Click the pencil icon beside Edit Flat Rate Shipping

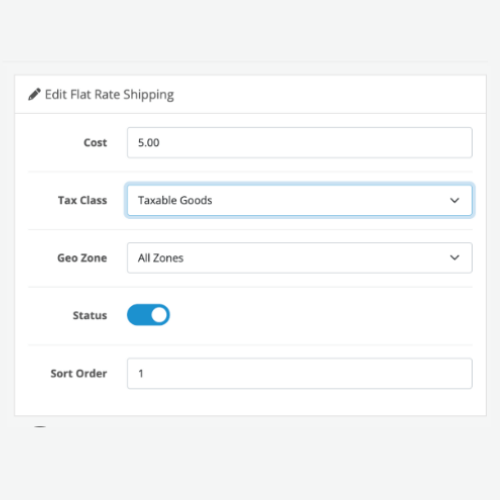tap(34, 94)
